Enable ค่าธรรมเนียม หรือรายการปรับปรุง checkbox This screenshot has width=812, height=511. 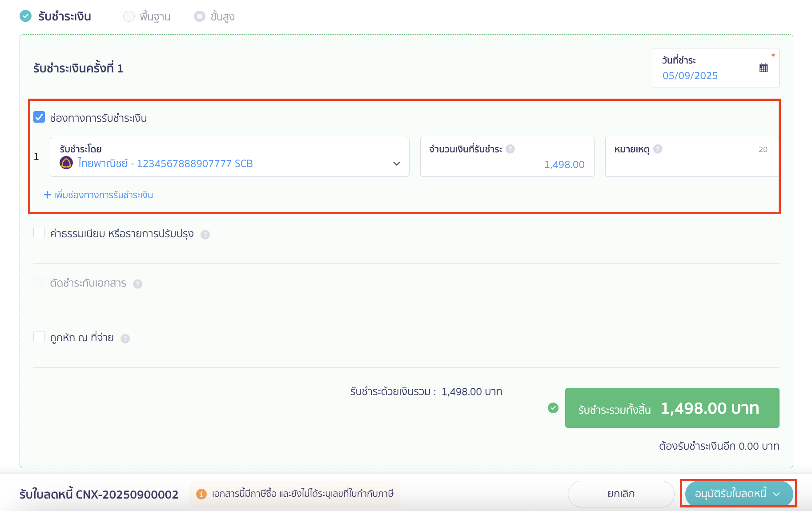39,233
